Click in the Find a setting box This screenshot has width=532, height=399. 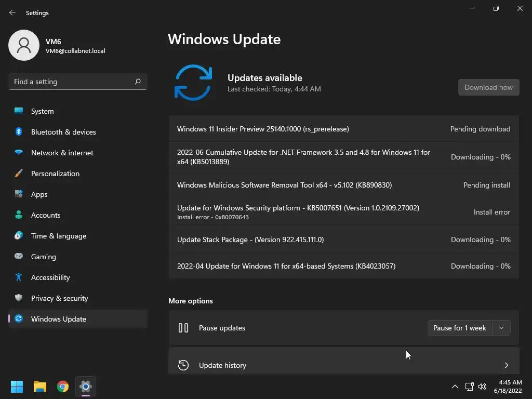(x=78, y=82)
